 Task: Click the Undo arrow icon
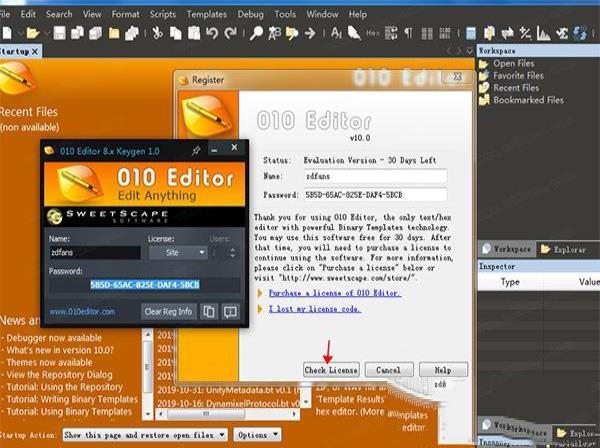[212, 33]
